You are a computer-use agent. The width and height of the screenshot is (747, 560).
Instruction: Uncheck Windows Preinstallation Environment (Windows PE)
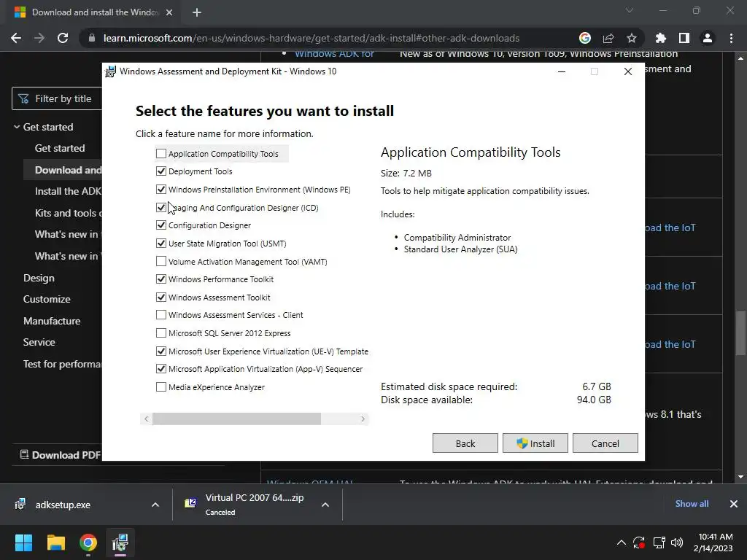[x=161, y=189]
